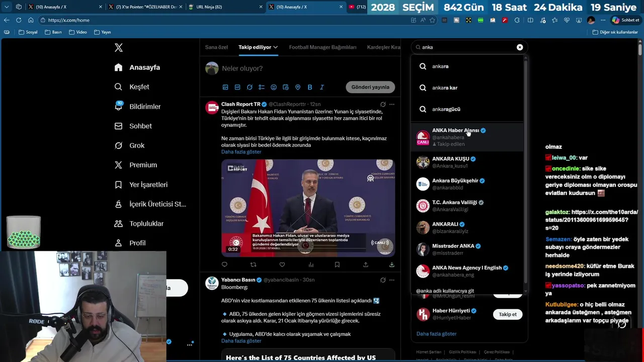Open the X logo home icon in the sidebar
Screen dimensions: 644x362
(118, 48)
